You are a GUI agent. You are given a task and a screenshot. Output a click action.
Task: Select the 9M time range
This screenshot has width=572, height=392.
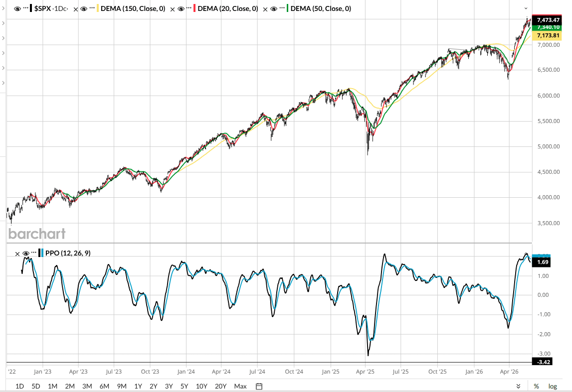click(x=122, y=386)
